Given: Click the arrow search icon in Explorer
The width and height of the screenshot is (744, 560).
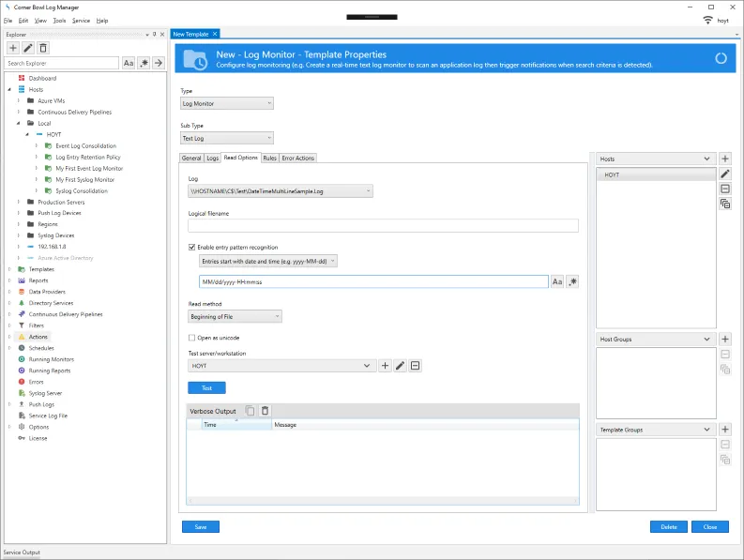Looking at the screenshot, I should 159,63.
